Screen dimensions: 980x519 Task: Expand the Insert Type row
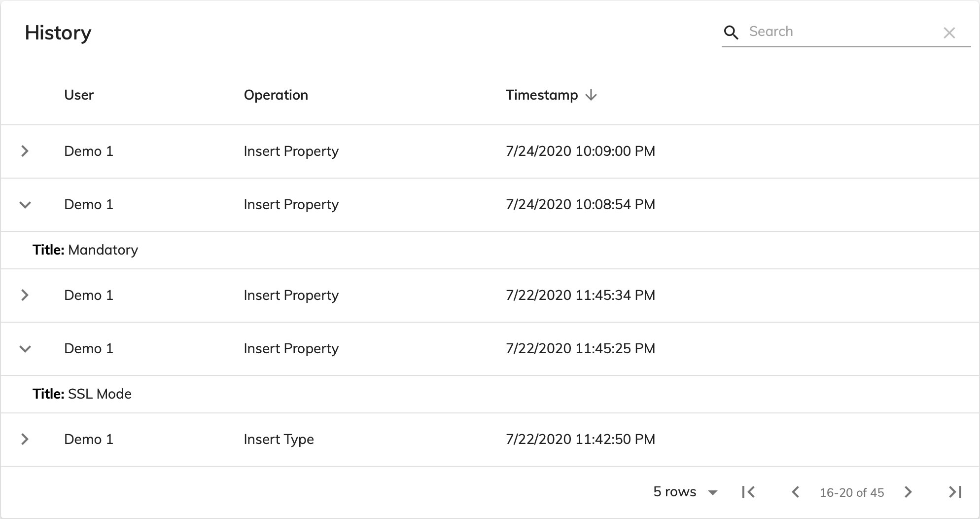(x=25, y=439)
